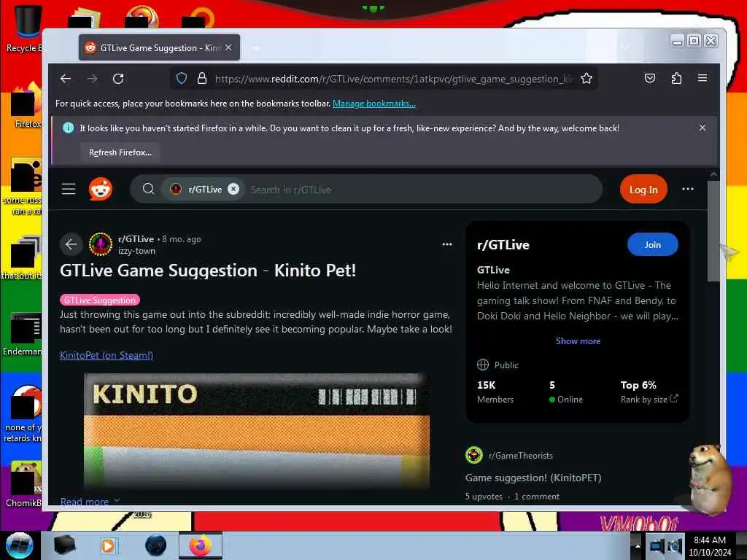Image resolution: width=747 pixels, height=560 pixels.
Task: Click the post back arrow button
Action: 71,244
